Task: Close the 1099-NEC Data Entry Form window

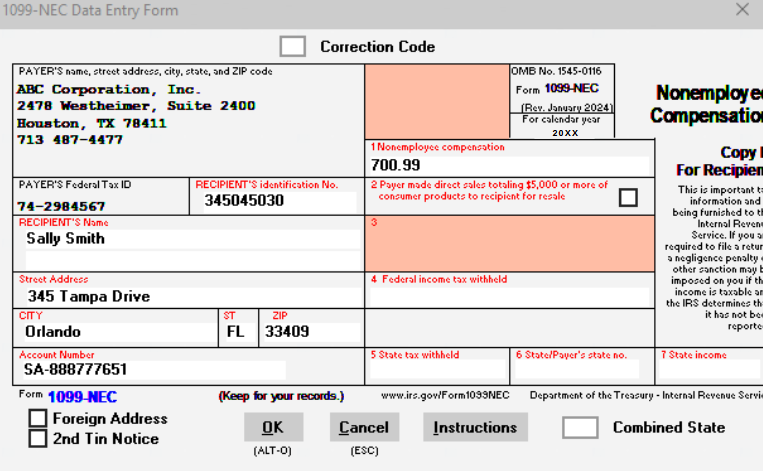Action: [742, 10]
